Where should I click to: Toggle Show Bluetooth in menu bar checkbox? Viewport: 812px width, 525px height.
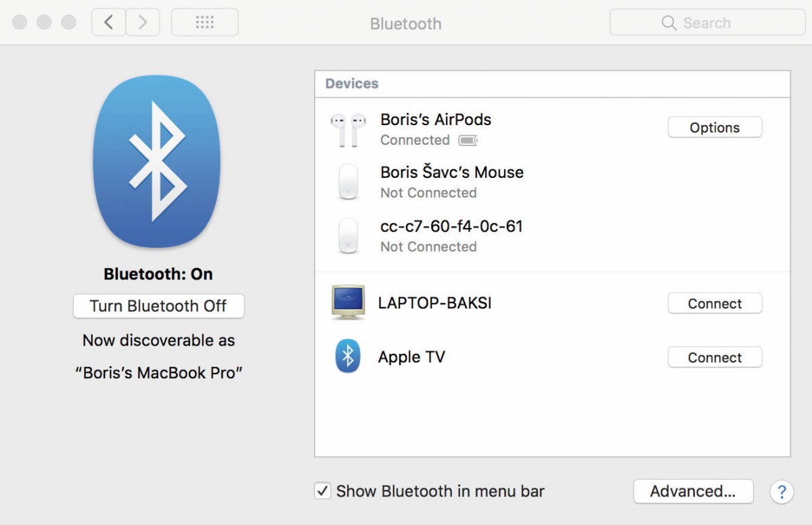click(x=323, y=491)
